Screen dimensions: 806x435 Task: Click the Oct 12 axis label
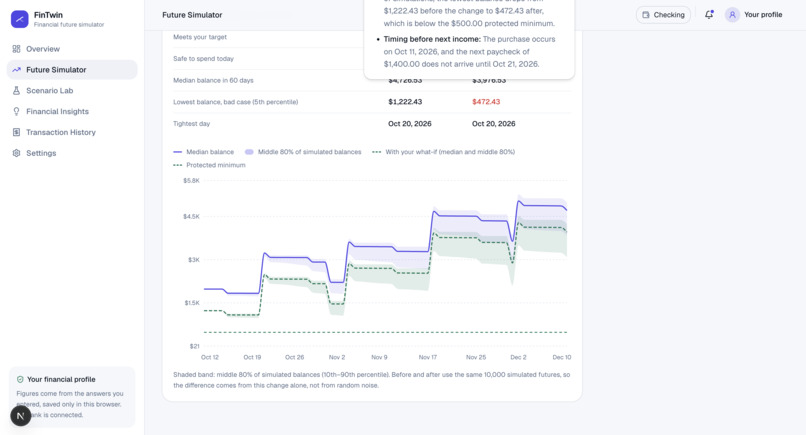(210, 357)
